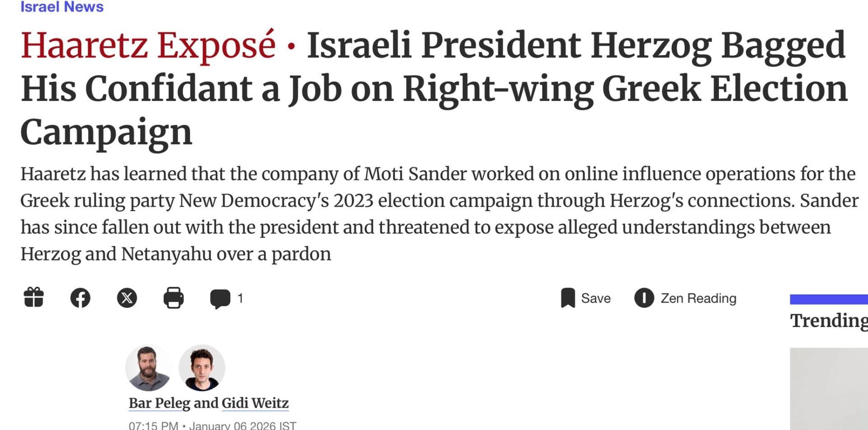The width and height of the screenshot is (868, 430).
Task: Open comments via speech bubble icon
Action: [x=220, y=298]
